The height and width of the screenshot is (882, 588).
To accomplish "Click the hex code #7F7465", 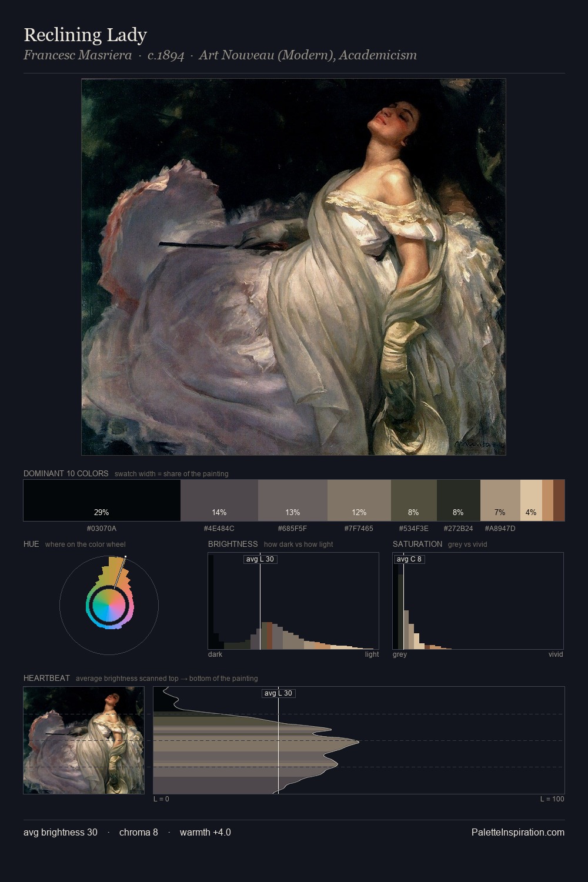I will [x=359, y=529].
